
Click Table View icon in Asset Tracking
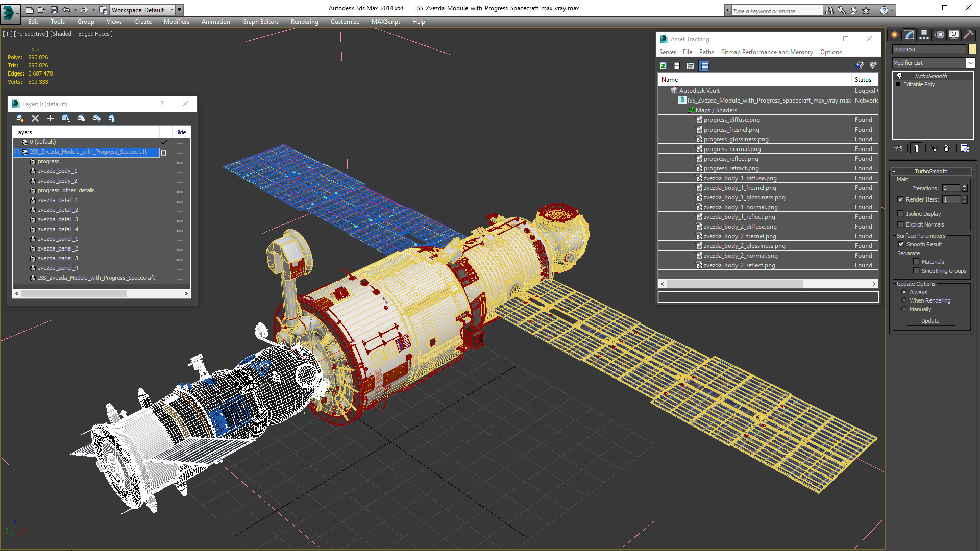click(705, 66)
